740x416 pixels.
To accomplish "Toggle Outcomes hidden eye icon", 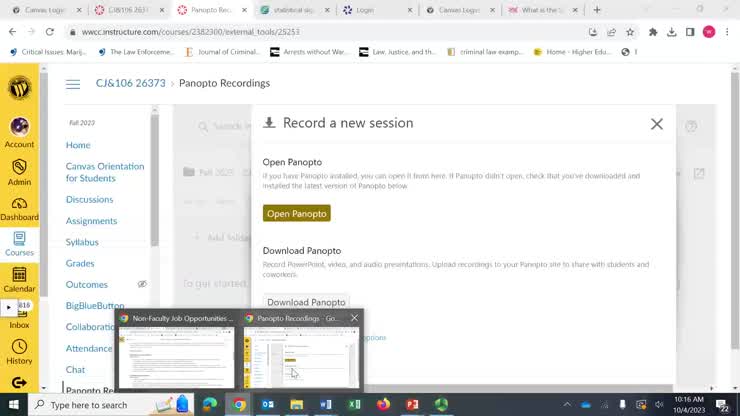I will [x=142, y=284].
